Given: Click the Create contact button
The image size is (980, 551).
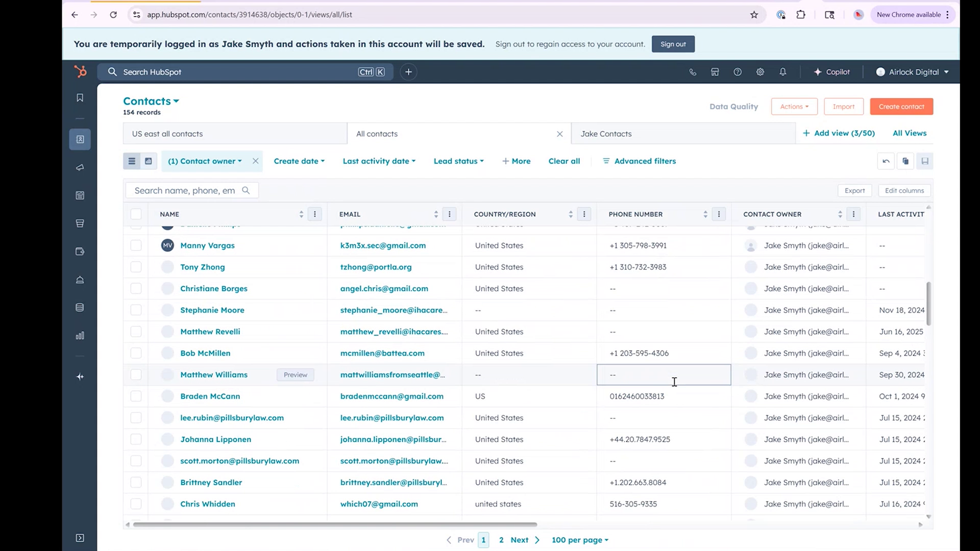Looking at the screenshot, I should pos(901,106).
